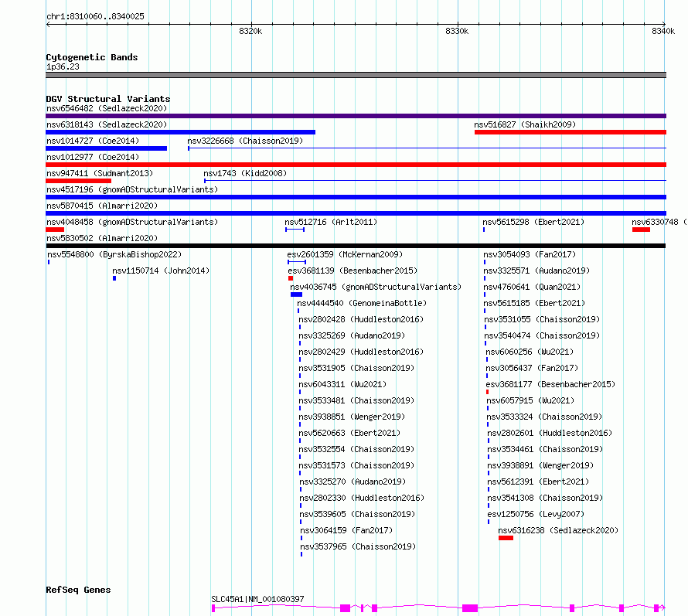This screenshot has height=616, width=688.
Task: Select the Cytogenetic Bands track title
Action: [92, 57]
